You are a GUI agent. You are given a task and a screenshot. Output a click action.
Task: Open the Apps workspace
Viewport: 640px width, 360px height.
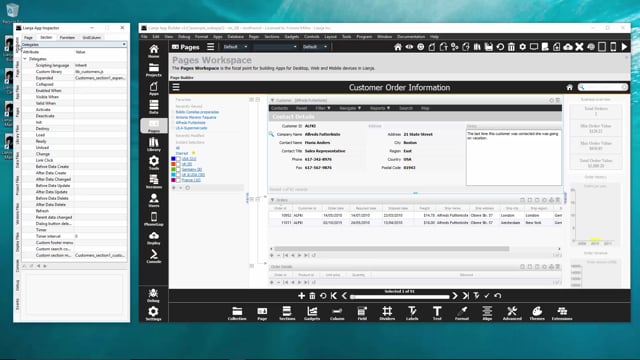(153, 89)
